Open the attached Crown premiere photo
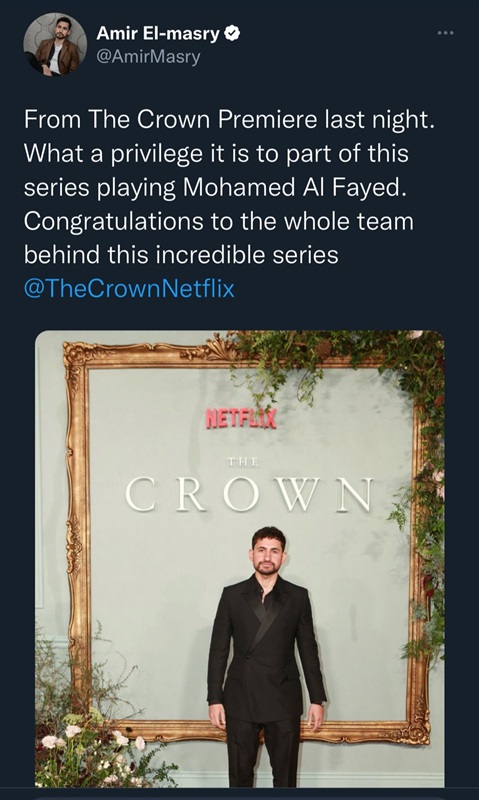Viewport: 479px width, 800px height. click(240, 559)
